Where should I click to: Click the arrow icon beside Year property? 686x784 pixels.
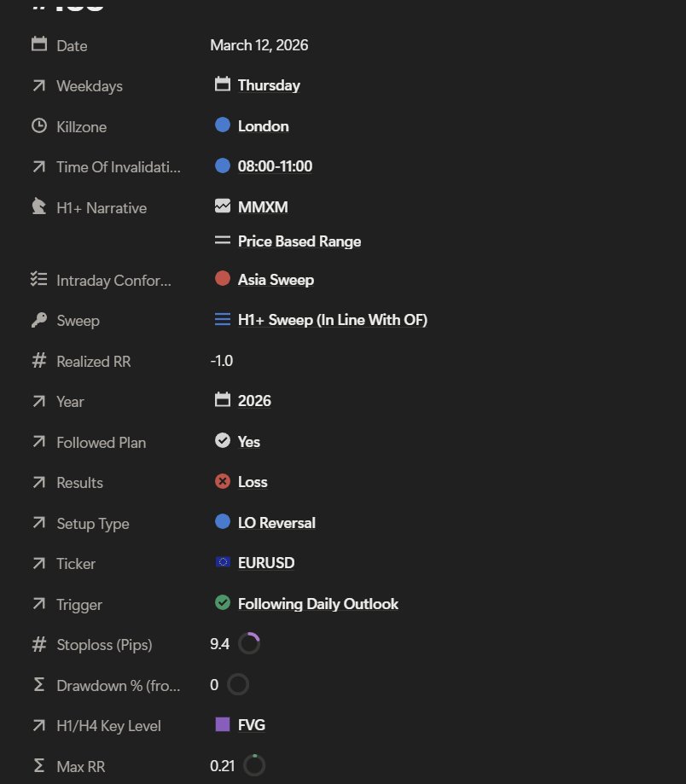click(x=39, y=402)
